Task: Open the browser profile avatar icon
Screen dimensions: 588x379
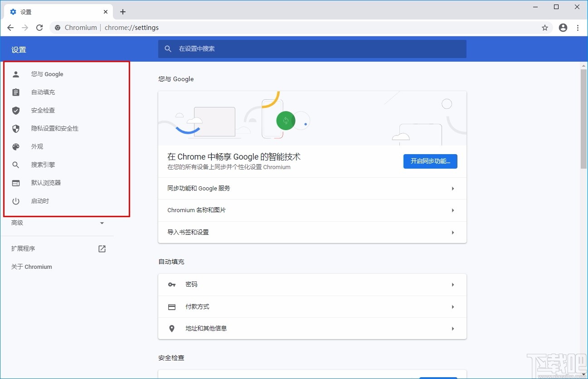Action: (x=563, y=28)
